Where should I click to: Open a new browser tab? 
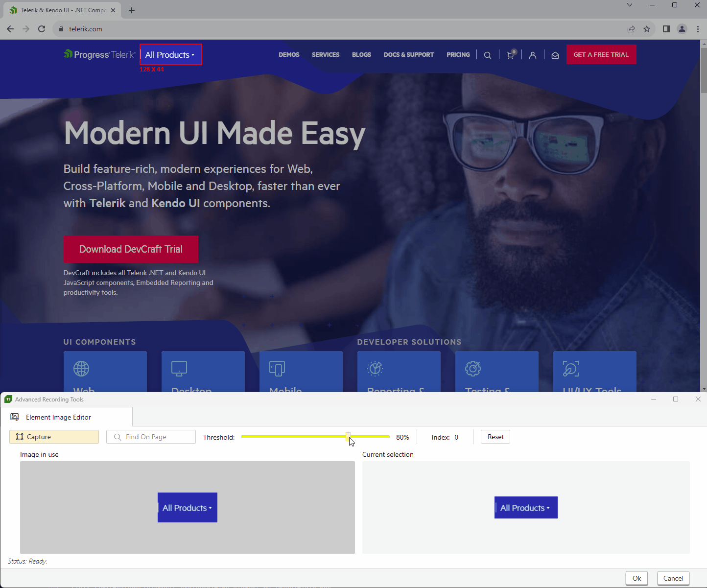point(132,10)
